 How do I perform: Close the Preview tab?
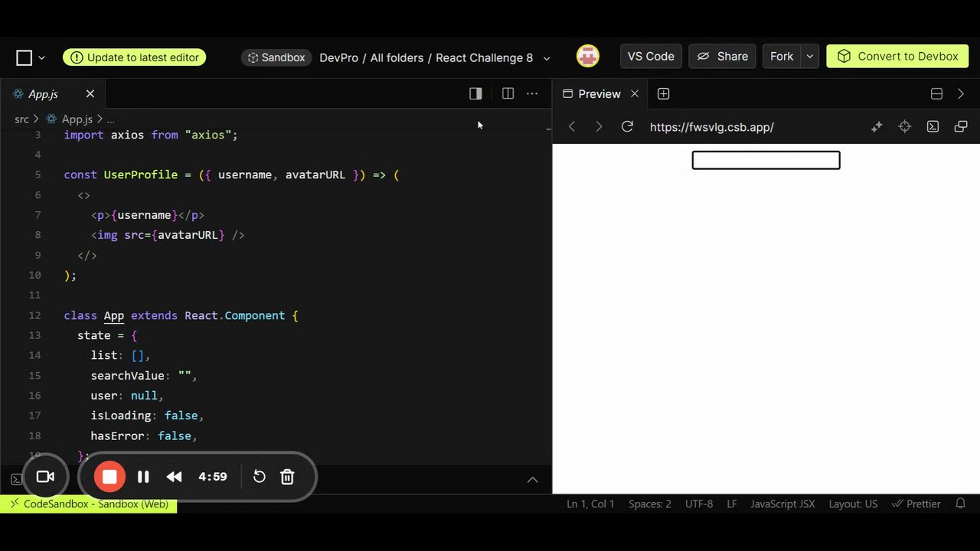[634, 93]
